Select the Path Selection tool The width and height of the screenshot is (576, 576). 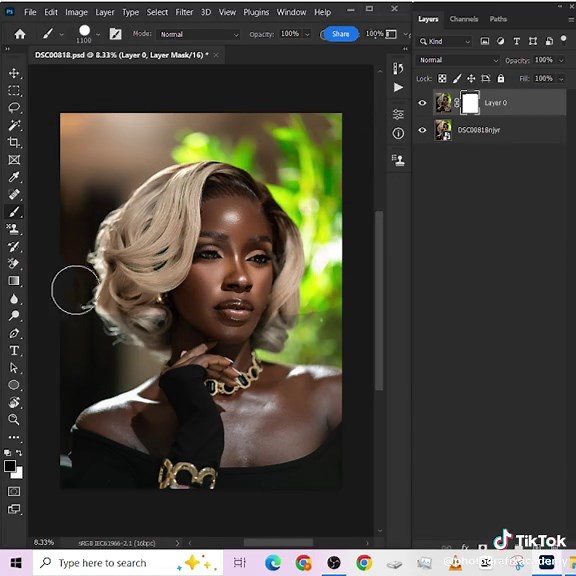(x=14, y=368)
